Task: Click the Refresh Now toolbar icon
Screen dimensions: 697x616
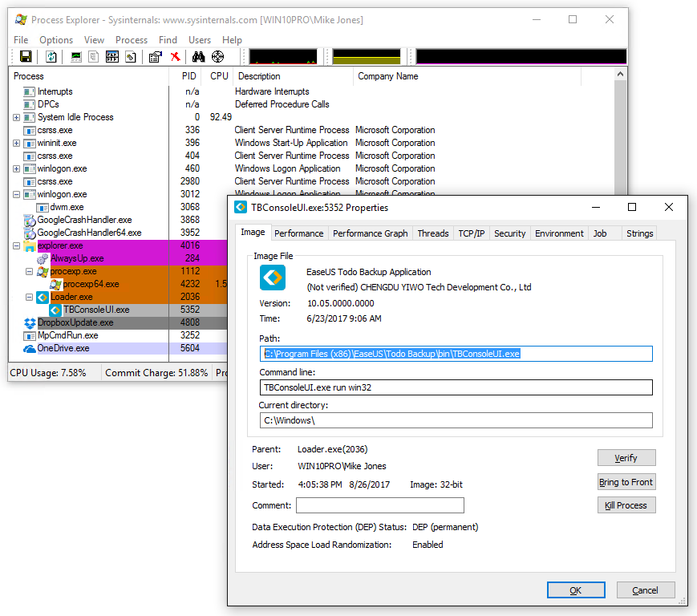Action: click(x=51, y=57)
